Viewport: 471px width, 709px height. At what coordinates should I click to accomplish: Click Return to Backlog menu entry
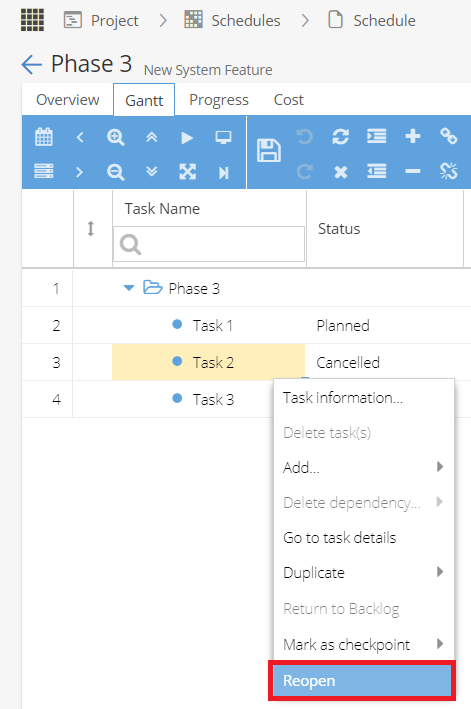[364, 609]
